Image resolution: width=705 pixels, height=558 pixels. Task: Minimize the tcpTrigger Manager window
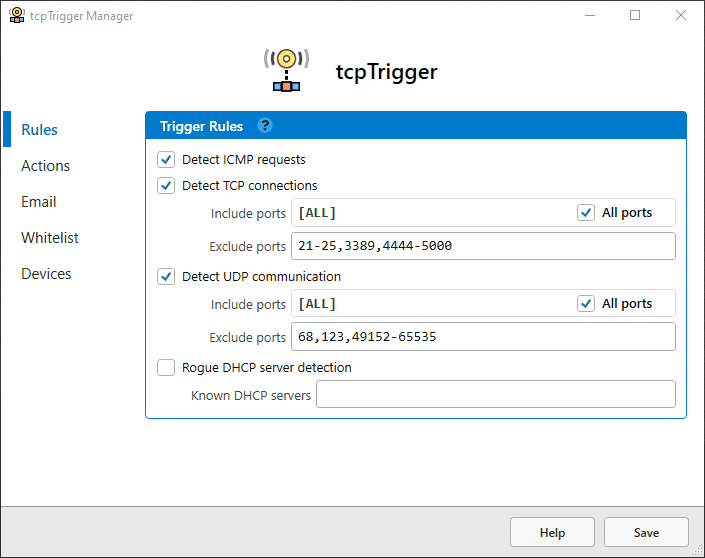[x=590, y=15]
